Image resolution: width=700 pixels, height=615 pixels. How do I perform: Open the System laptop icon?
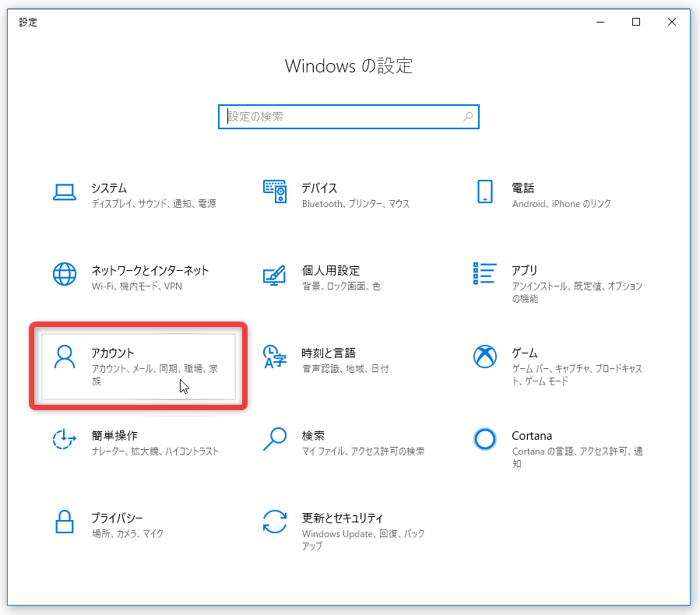coord(65,192)
